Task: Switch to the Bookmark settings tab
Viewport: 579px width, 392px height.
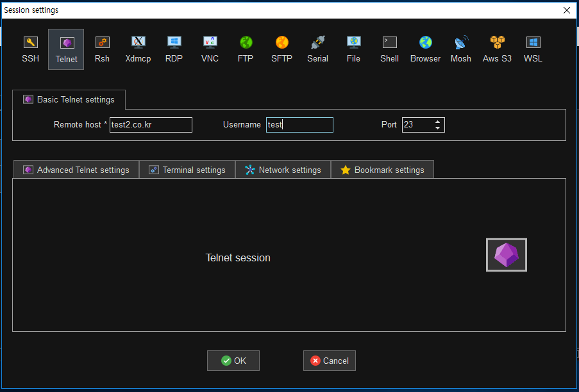Action: [382, 170]
